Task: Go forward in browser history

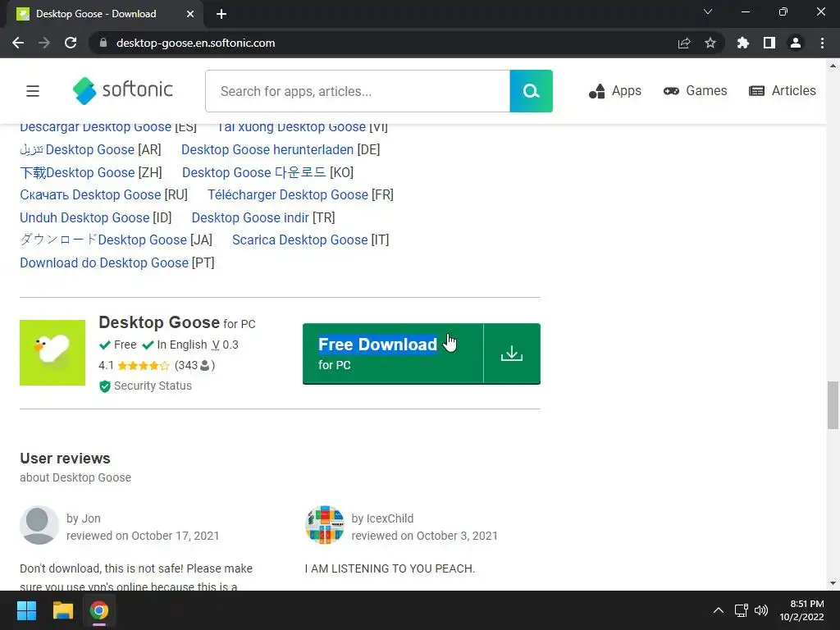Action: [44, 43]
